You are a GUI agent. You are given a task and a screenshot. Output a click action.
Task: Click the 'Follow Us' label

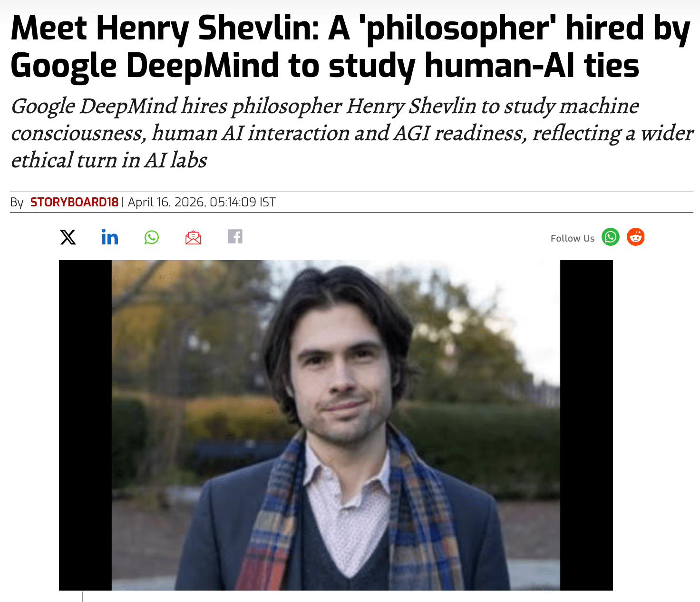pyautogui.click(x=572, y=238)
